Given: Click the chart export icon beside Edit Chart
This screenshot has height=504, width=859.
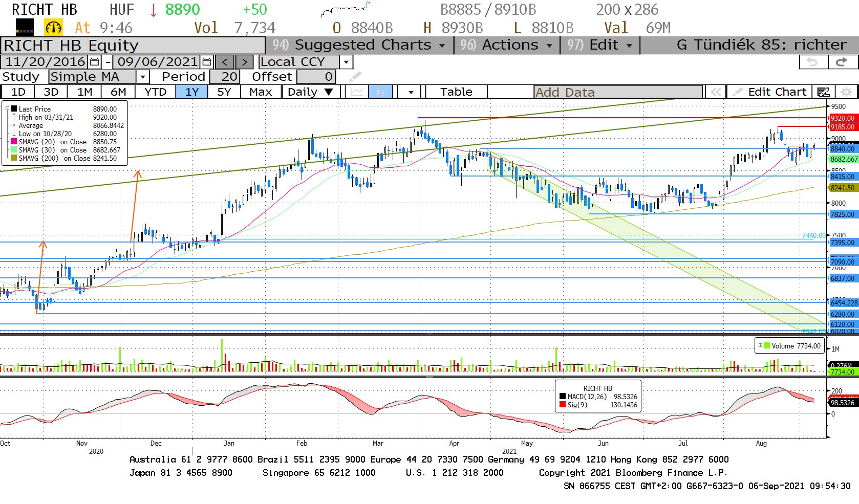Looking at the screenshot, I should click(823, 92).
